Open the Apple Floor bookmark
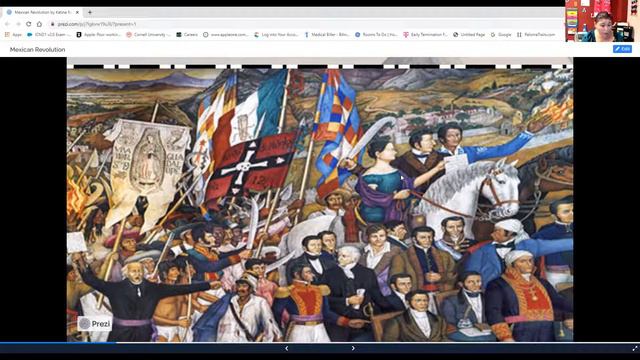The height and width of the screenshot is (360, 640). tap(99, 35)
